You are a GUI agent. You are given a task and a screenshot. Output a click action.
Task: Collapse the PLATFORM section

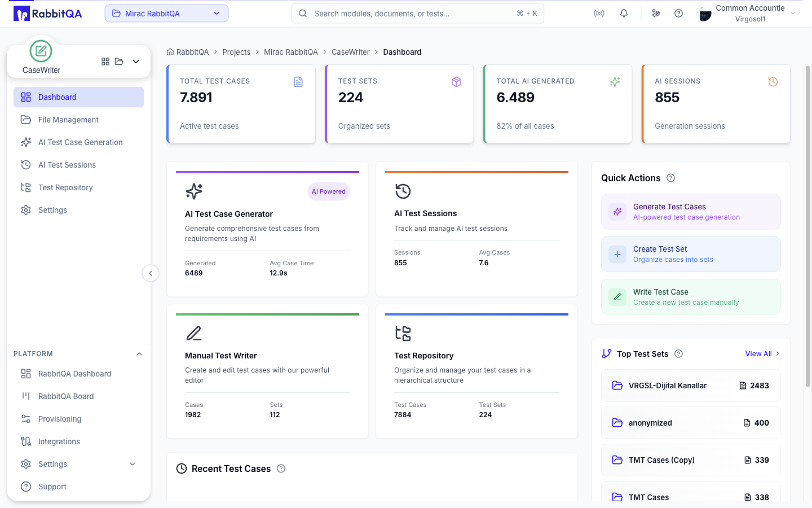coord(139,354)
